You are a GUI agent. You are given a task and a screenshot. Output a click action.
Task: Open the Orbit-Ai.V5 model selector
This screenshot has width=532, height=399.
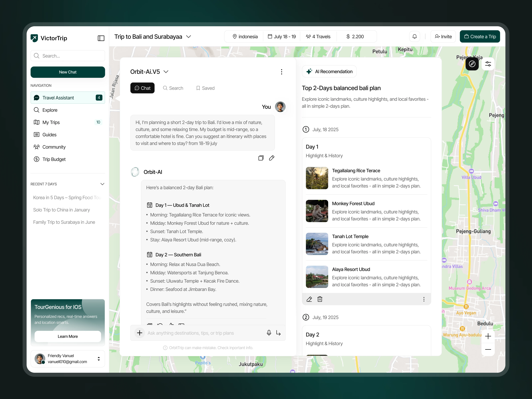point(149,72)
